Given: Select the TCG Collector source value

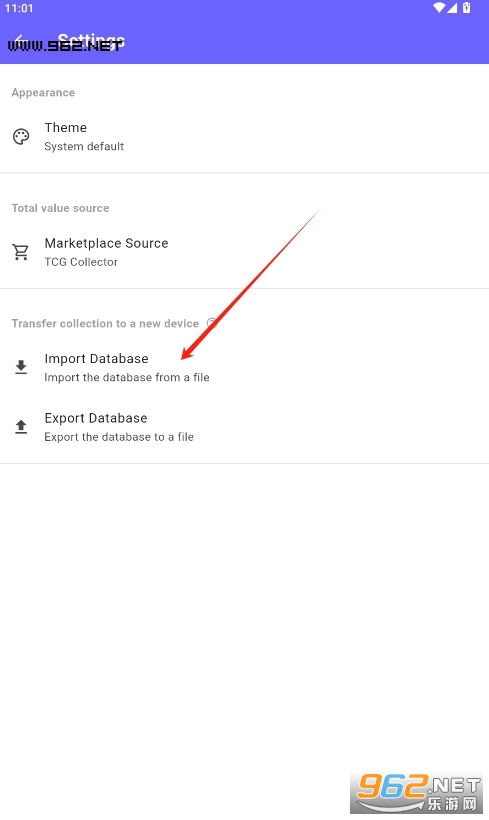Looking at the screenshot, I should coord(81,262).
